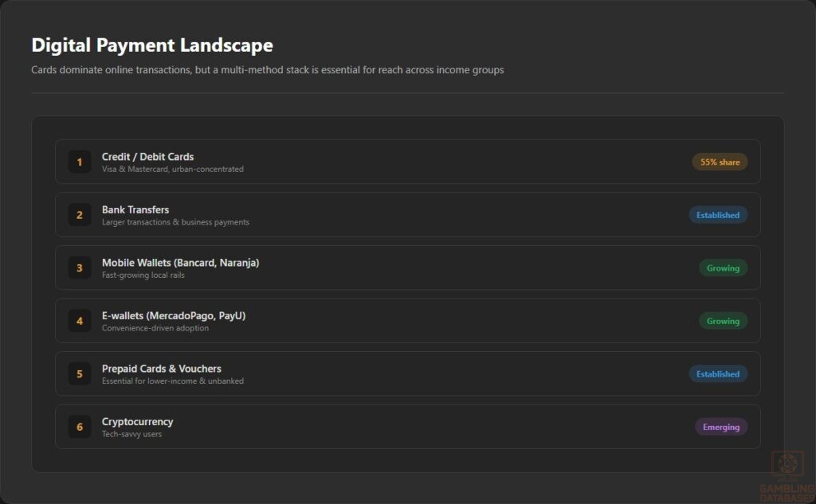The width and height of the screenshot is (816, 504).
Task: Click "E-wallets (MercadoPago, PayU)" title
Action: pos(174,316)
